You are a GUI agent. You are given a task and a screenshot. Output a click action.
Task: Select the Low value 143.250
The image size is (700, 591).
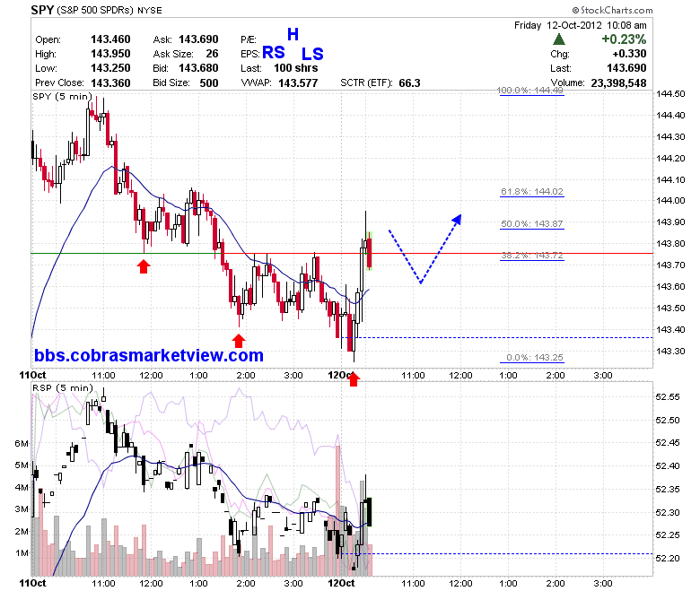tap(110, 68)
